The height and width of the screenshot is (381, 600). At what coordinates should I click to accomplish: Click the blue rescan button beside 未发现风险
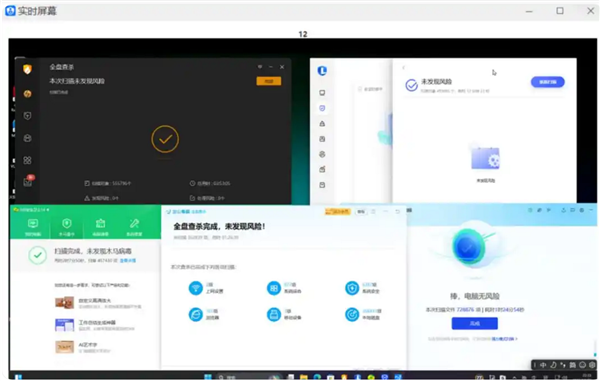pos(547,82)
